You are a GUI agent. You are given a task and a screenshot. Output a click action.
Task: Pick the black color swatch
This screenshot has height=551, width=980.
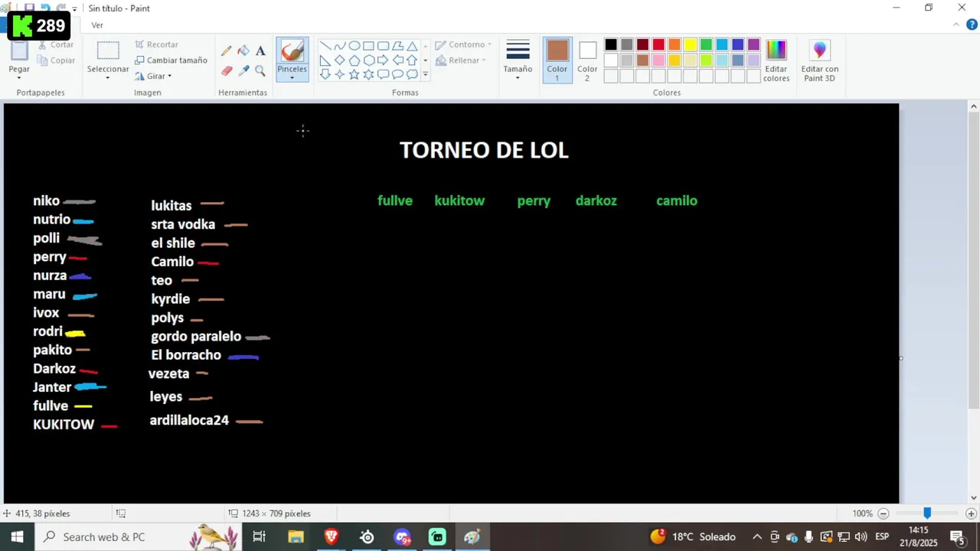[x=611, y=44]
